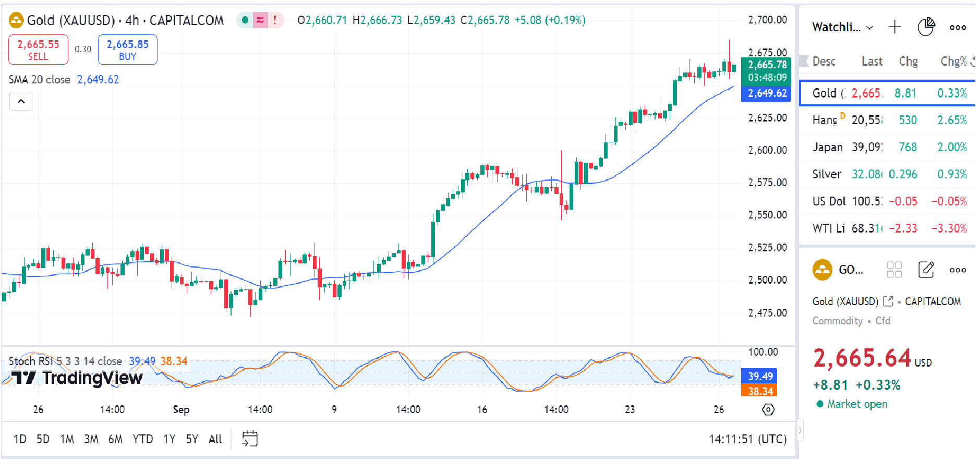Open chart scale settings gear icon
Viewport: 980px width, 461px height.
(x=768, y=409)
